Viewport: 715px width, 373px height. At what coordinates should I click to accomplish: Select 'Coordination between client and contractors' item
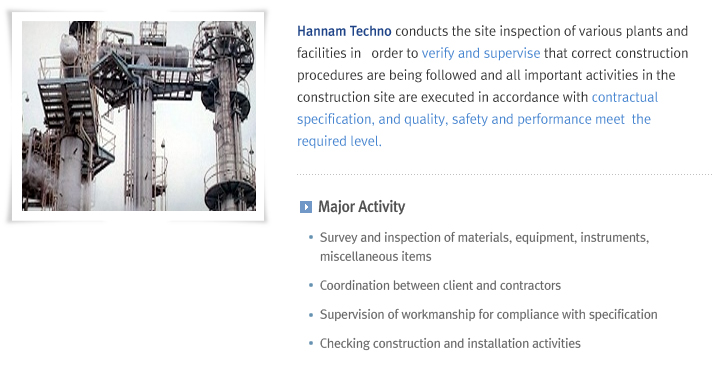pyautogui.click(x=440, y=285)
